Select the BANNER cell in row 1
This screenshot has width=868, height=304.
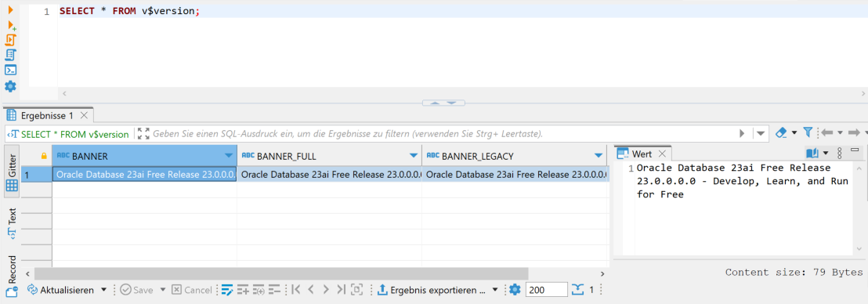[144, 175]
